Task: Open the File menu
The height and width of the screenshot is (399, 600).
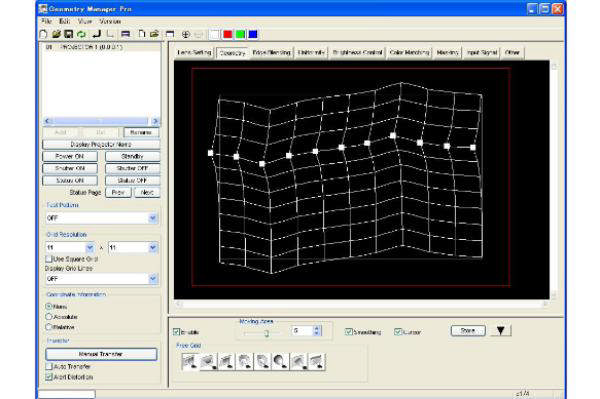Action: coord(46,21)
